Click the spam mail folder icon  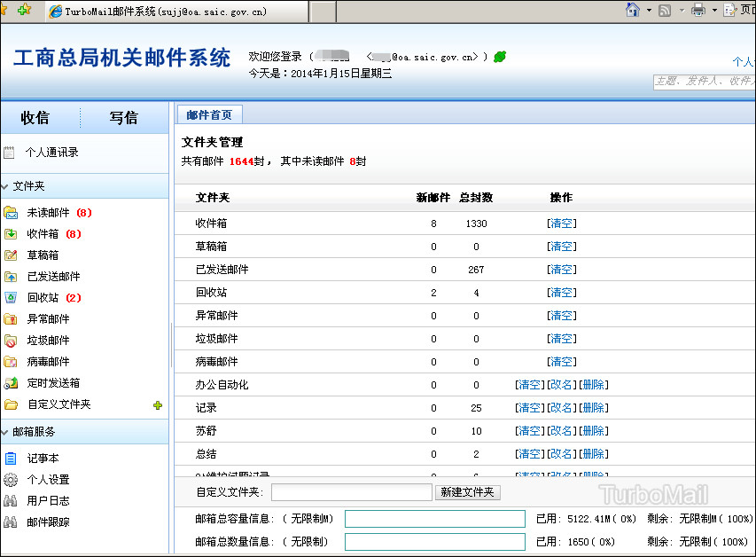(x=11, y=341)
